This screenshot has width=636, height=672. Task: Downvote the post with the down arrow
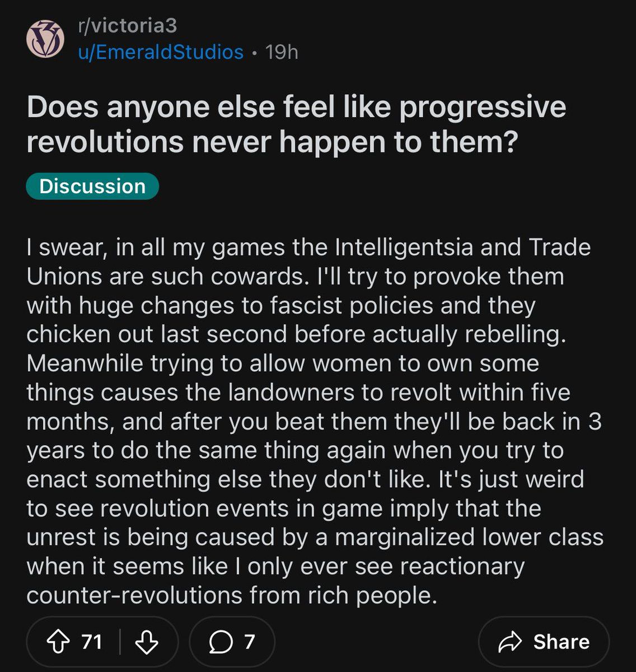point(147,642)
